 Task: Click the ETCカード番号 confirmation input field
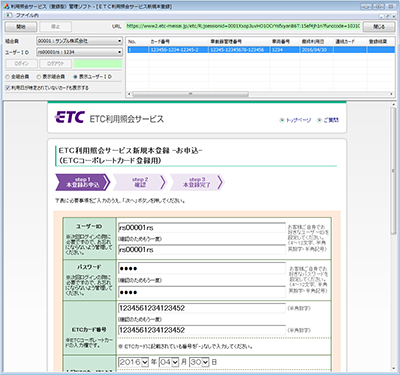tap(202, 330)
